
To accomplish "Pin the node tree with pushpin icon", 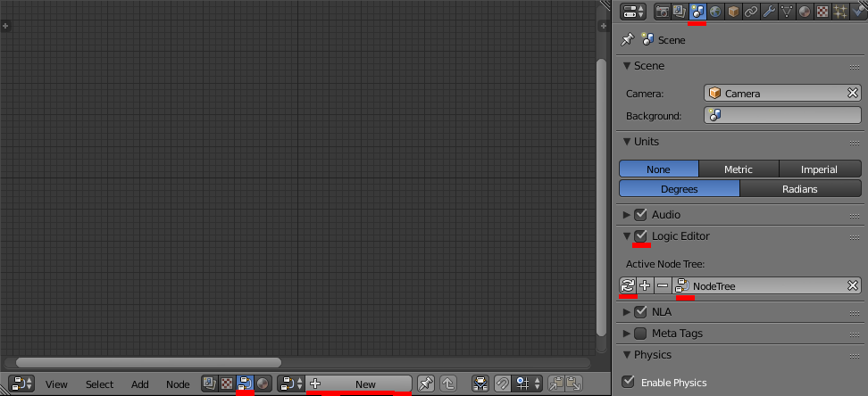I will pyautogui.click(x=425, y=384).
